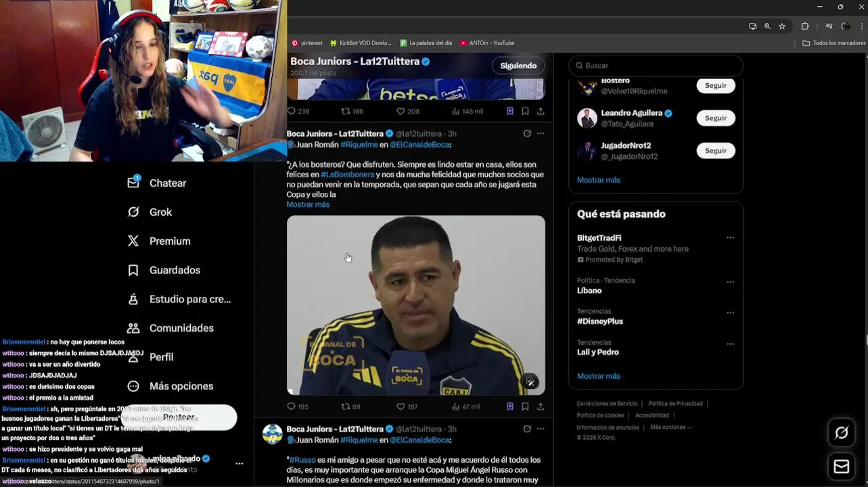Share the tweet with 146 mil views
Viewport: 868px width, 487px height.
point(541,112)
